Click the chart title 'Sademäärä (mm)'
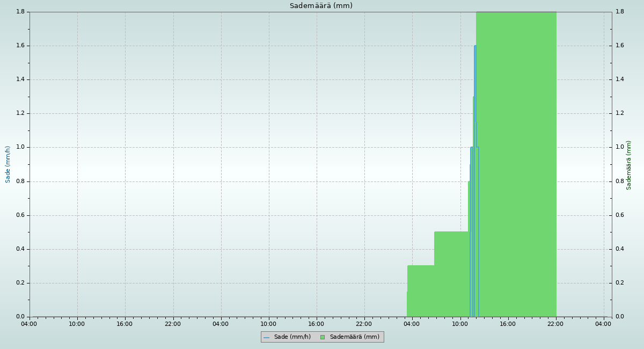 click(x=321, y=6)
